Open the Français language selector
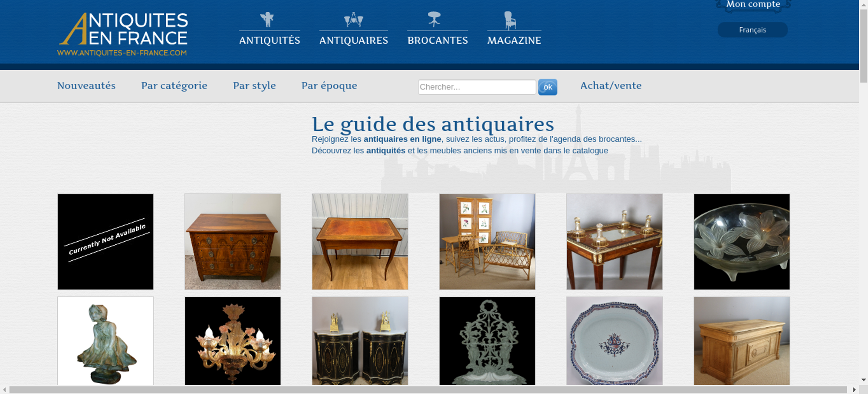Screen dimensions: 868x394 [x=753, y=30]
